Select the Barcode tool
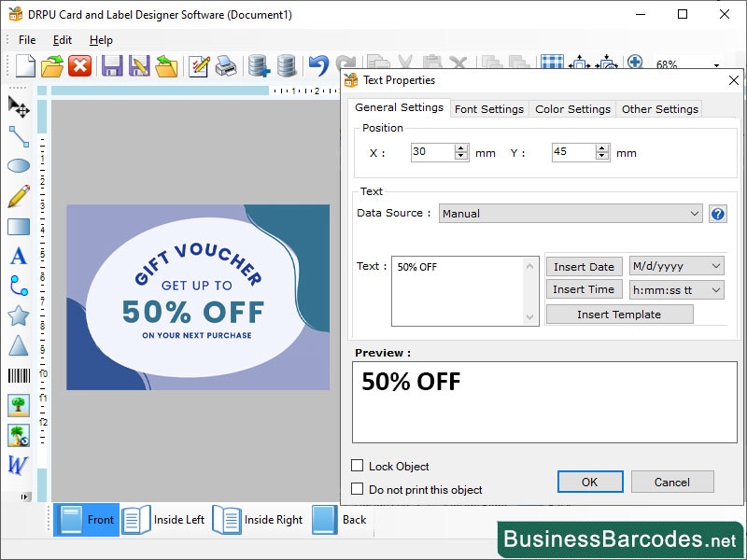This screenshot has height=560, width=747. (x=19, y=375)
